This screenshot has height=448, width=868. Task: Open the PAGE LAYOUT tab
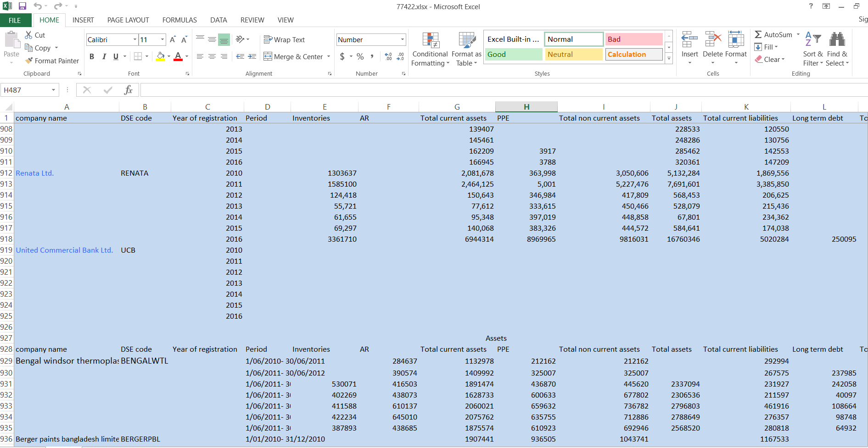pos(128,20)
